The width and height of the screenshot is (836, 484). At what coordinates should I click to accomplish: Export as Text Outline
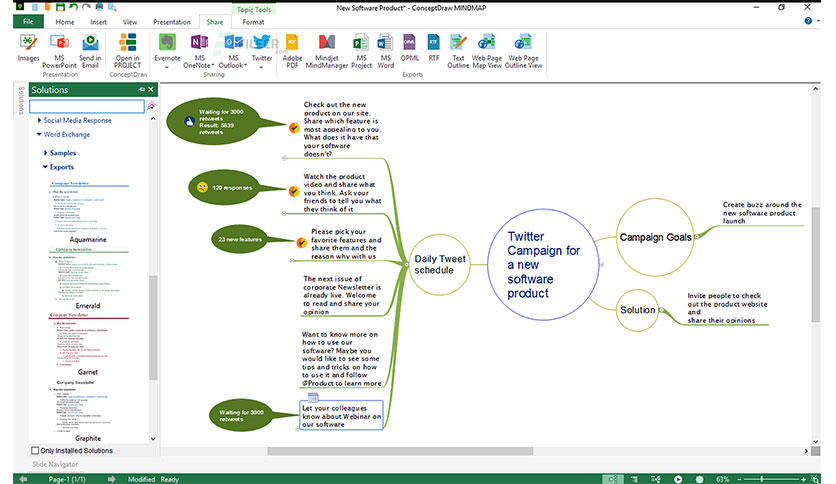[x=458, y=51]
